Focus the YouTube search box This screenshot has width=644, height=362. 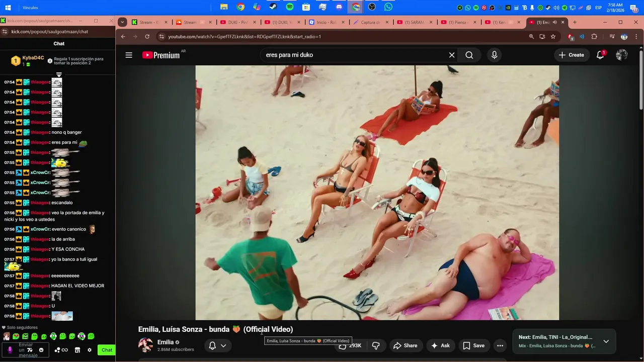pyautogui.click(x=355, y=55)
